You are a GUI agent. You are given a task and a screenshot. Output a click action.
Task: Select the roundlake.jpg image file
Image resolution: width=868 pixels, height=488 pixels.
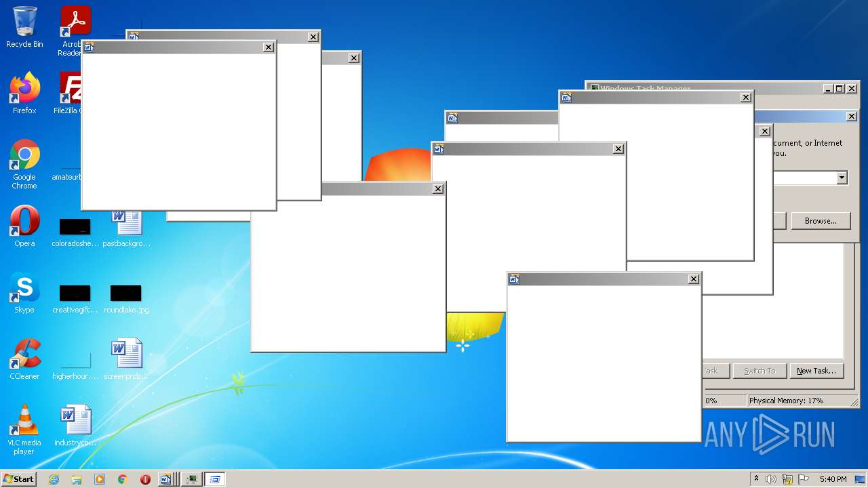click(126, 299)
